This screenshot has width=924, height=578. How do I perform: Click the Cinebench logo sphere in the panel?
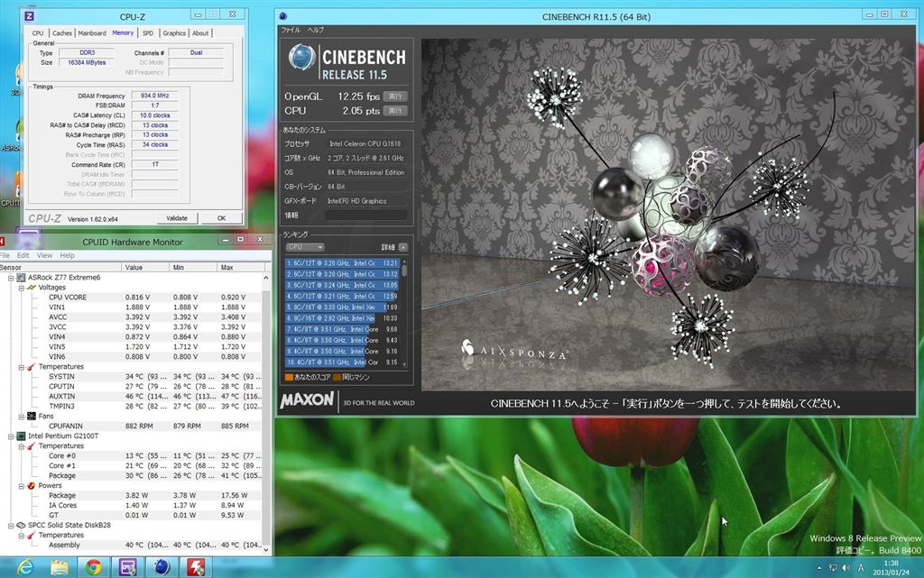302,58
